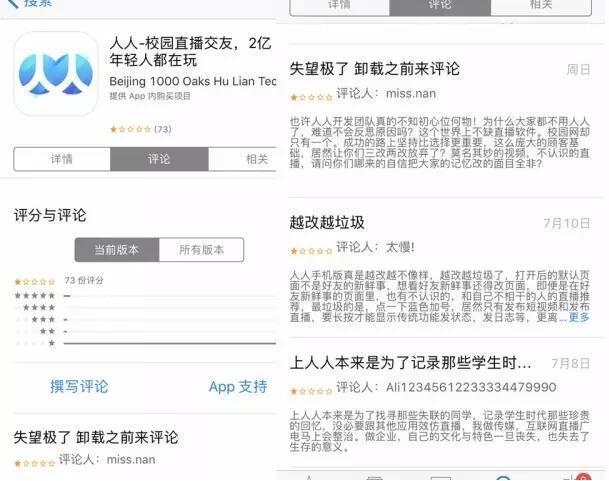Switch to 详情 tab in left screen
609x481 pixels.
coord(62,159)
